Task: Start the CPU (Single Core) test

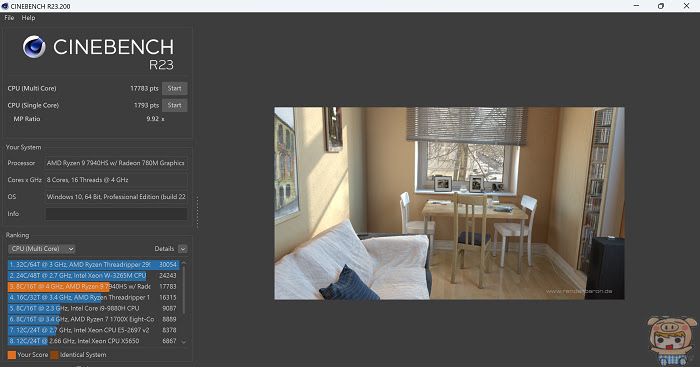Action: tap(175, 105)
